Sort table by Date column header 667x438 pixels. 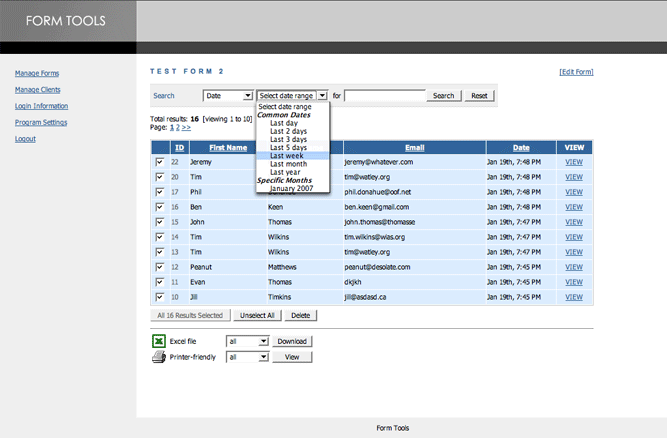[x=521, y=148]
